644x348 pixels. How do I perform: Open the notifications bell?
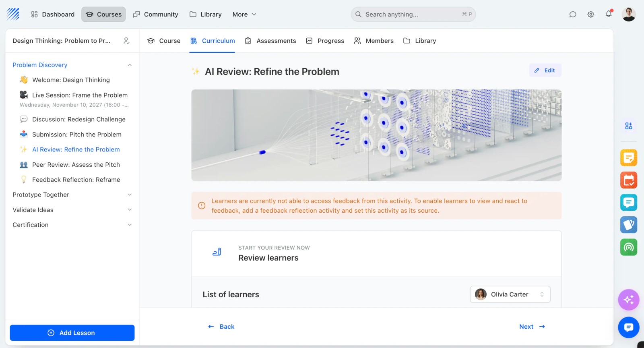(609, 14)
